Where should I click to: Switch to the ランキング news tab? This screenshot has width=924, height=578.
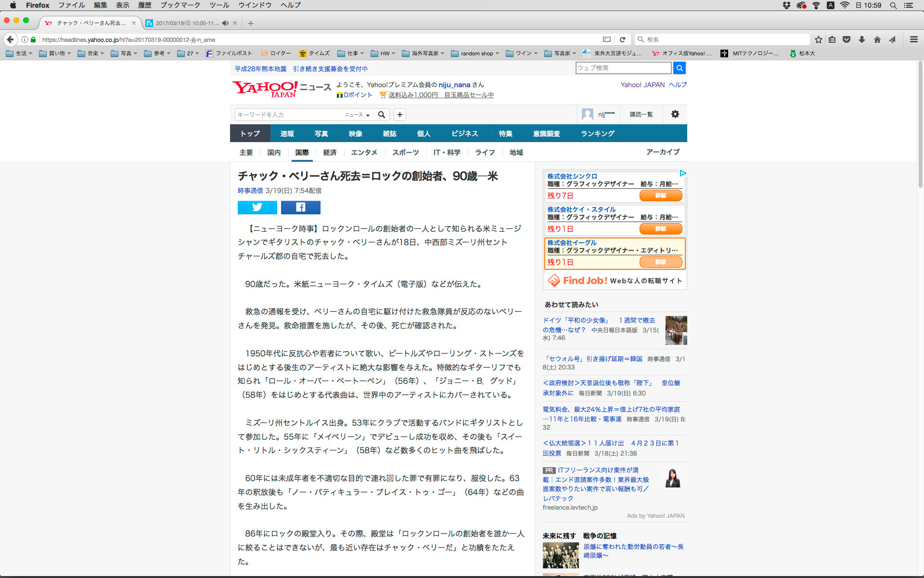point(597,133)
